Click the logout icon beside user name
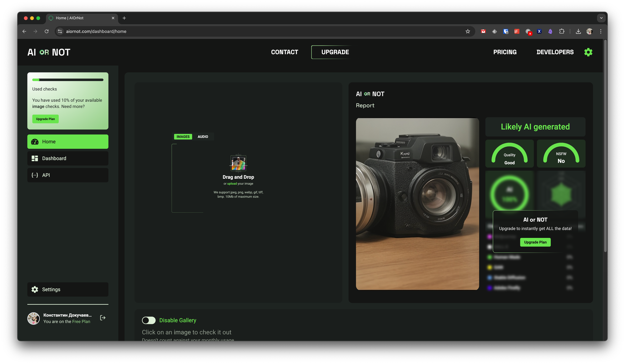Screen dimensions: 625x364 (x=102, y=318)
